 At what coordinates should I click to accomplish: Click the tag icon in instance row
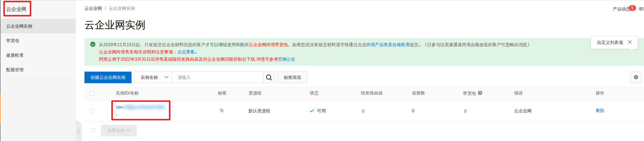click(222, 110)
